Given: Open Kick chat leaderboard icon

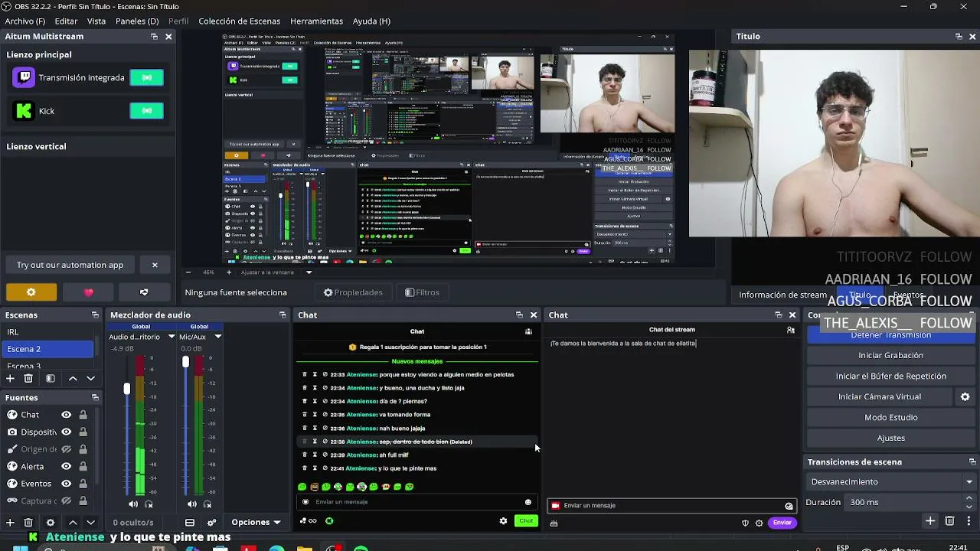Looking at the screenshot, I should point(528,331).
